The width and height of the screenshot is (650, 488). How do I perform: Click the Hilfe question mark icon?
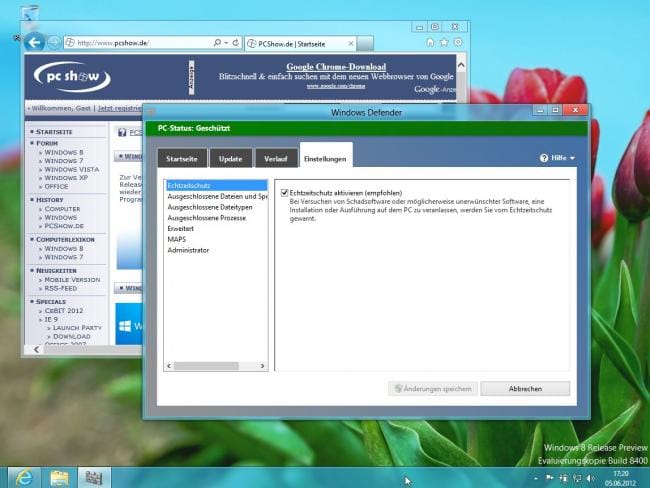pos(544,158)
